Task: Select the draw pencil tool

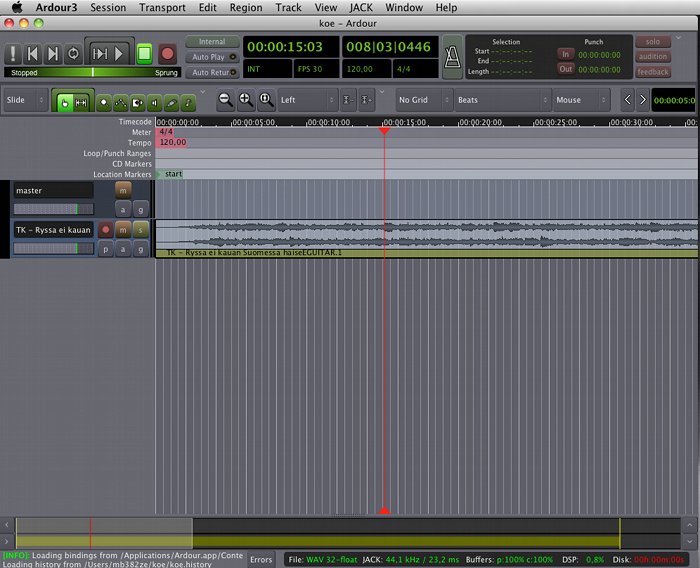Action: (171, 103)
